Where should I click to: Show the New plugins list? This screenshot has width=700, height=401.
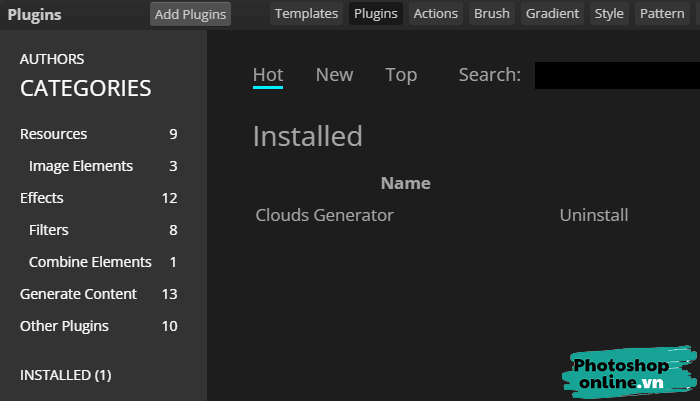(334, 75)
